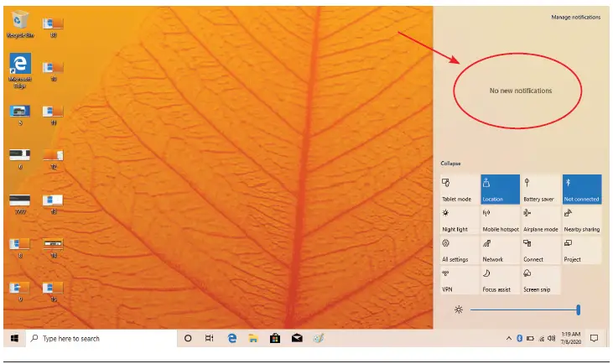Show hidden system tray icons
The image size is (613, 364).
coord(509,338)
